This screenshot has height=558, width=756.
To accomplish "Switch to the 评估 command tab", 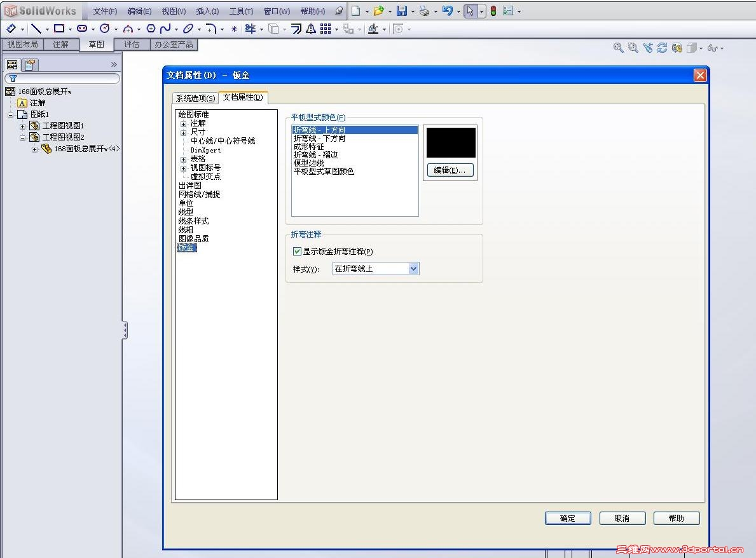I will [x=132, y=44].
